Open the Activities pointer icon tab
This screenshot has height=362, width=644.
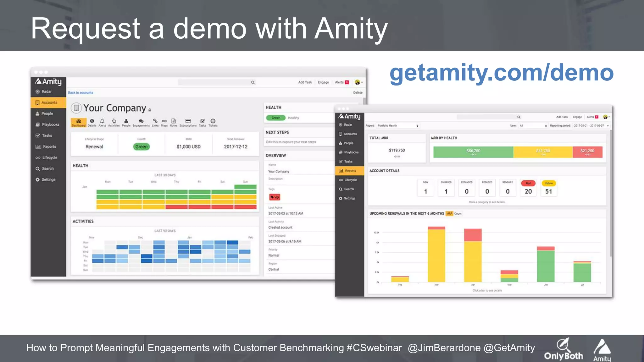pos(114,123)
